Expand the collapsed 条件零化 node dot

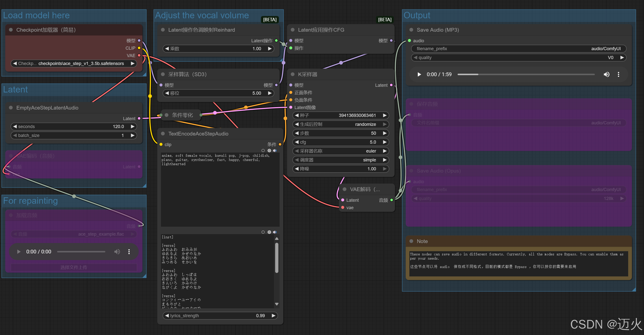166,115
